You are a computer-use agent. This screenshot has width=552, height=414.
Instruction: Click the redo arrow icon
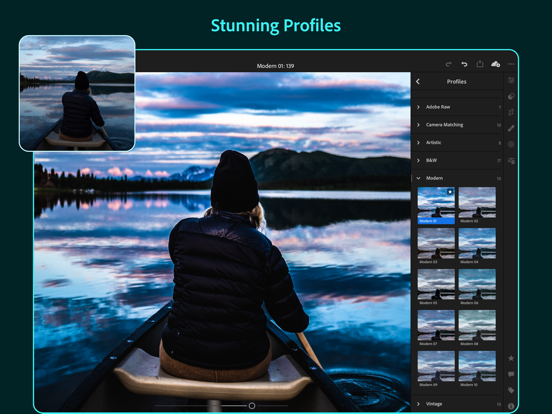tap(448, 64)
